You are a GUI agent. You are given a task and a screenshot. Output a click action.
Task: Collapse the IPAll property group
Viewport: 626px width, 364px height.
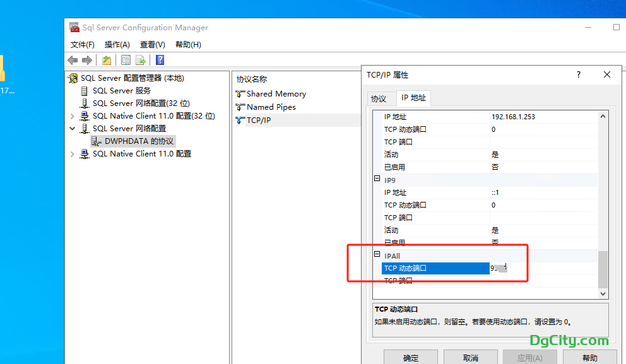[x=377, y=255]
